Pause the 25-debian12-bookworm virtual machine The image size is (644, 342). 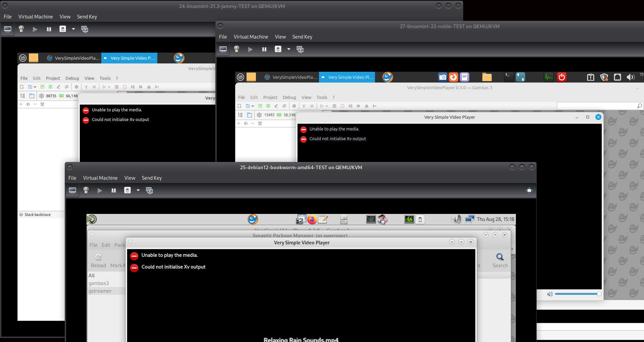(x=114, y=190)
